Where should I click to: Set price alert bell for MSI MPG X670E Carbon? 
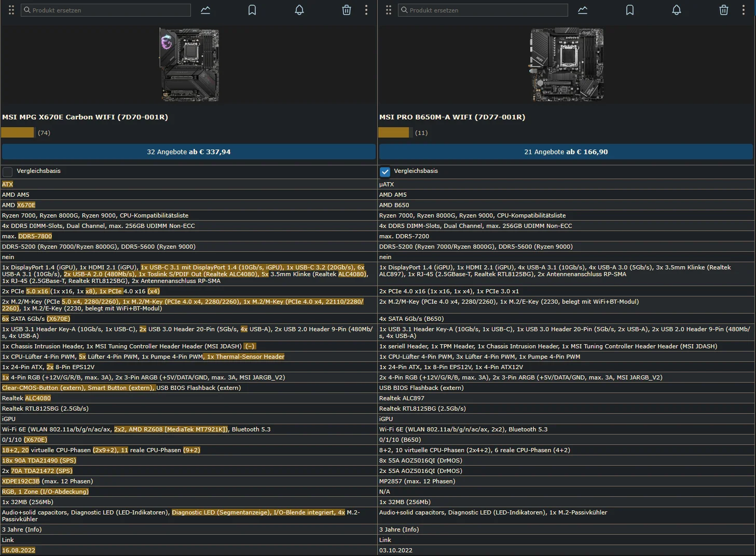coord(299,10)
